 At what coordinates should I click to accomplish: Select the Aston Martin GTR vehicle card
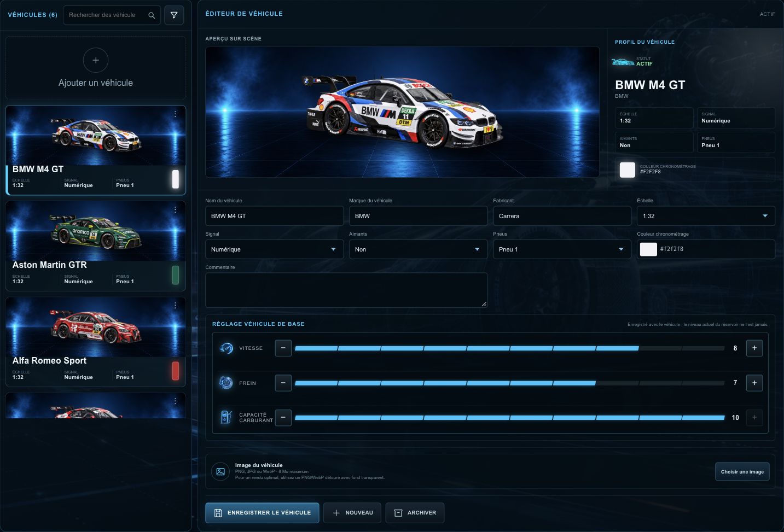click(x=96, y=246)
